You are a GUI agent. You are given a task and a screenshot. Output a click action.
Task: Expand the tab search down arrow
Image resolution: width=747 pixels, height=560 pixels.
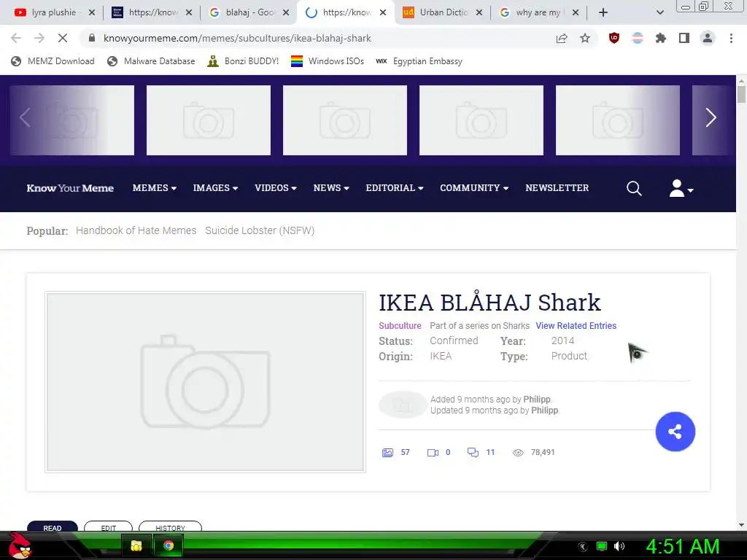(x=659, y=12)
